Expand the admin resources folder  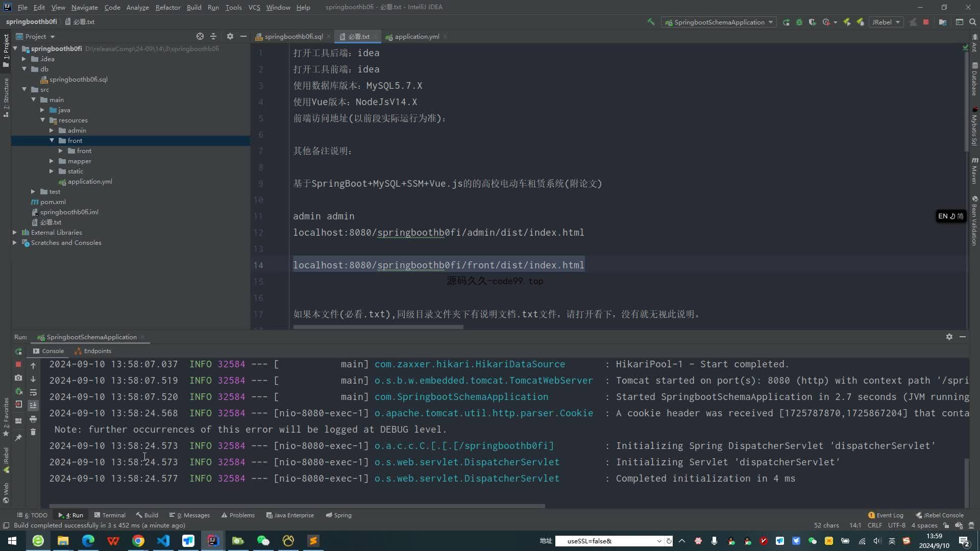tap(52, 130)
